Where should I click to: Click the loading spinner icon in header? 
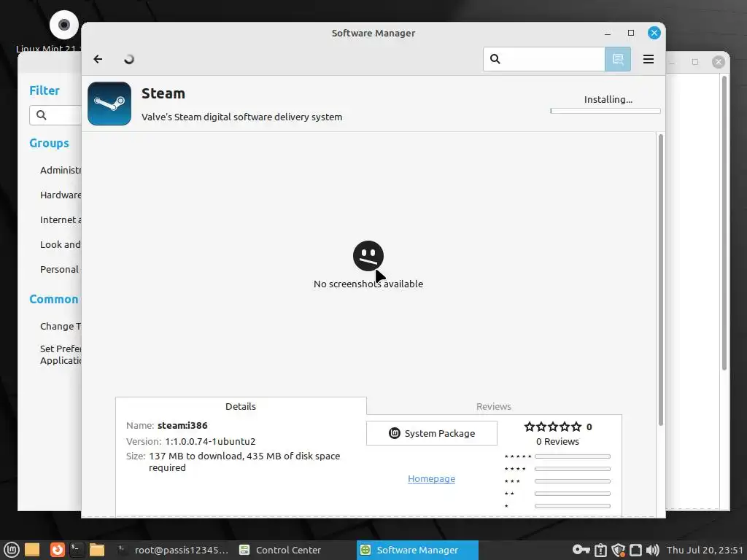click(x=128, y=59)
